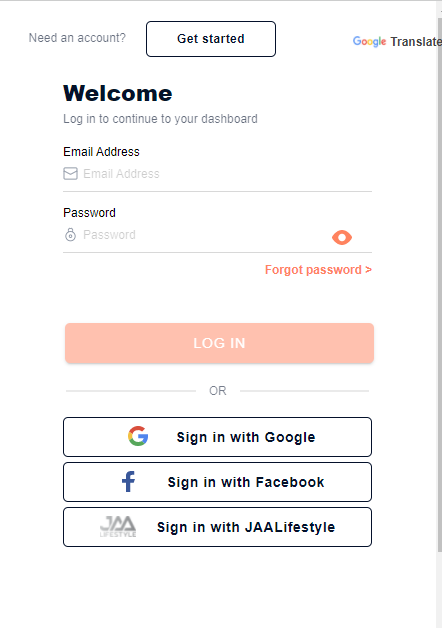The height and width of the screenshot is (628, 442).
Task: Click the padlock icon in Password field
Action: click(70, 235)
